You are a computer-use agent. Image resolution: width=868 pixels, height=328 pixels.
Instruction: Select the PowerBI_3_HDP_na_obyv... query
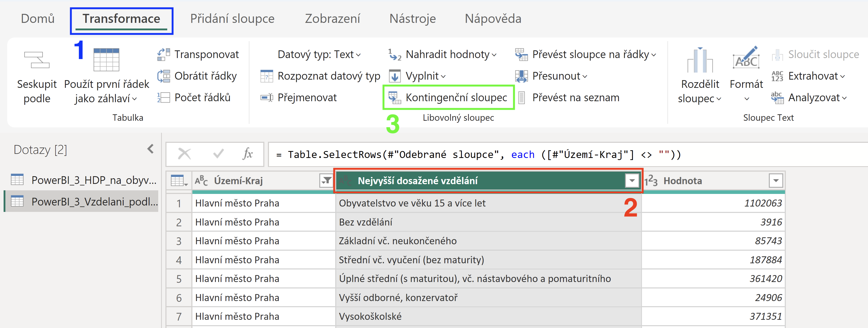tap(81, 180)
